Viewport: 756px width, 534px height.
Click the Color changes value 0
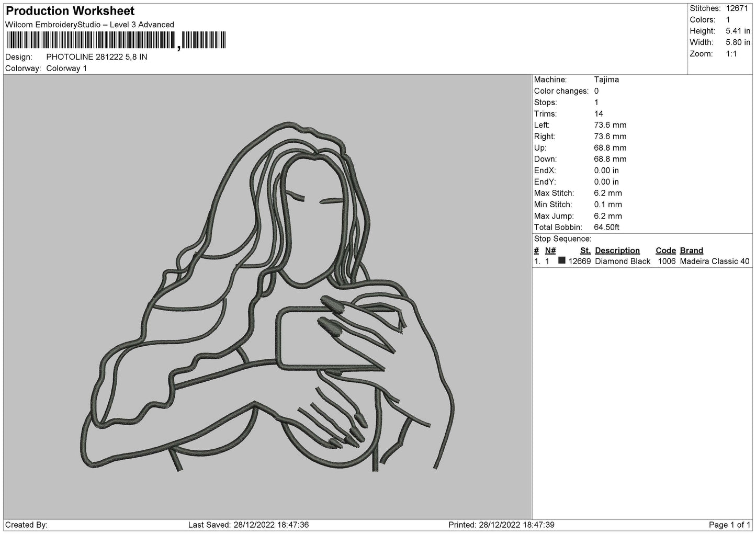596,91
